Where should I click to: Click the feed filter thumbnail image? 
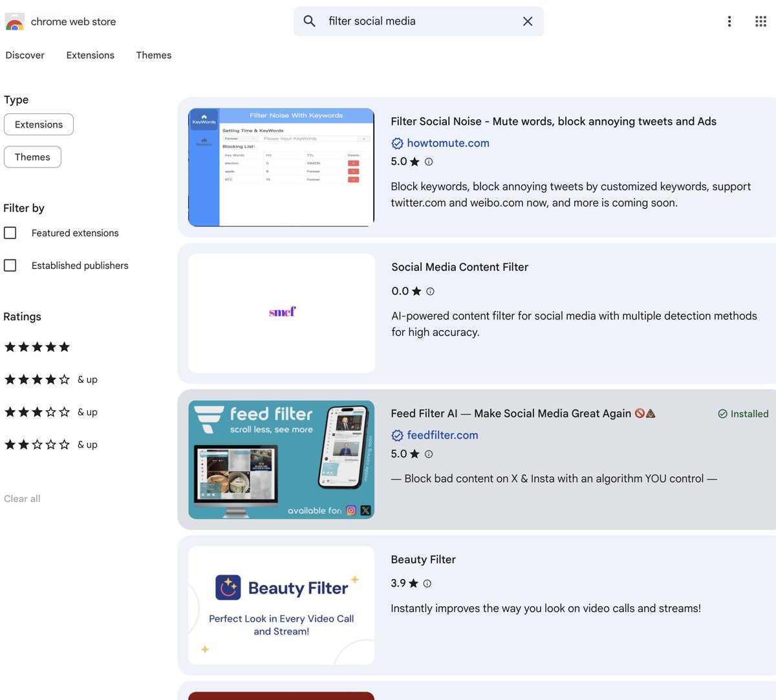(281, 459)
